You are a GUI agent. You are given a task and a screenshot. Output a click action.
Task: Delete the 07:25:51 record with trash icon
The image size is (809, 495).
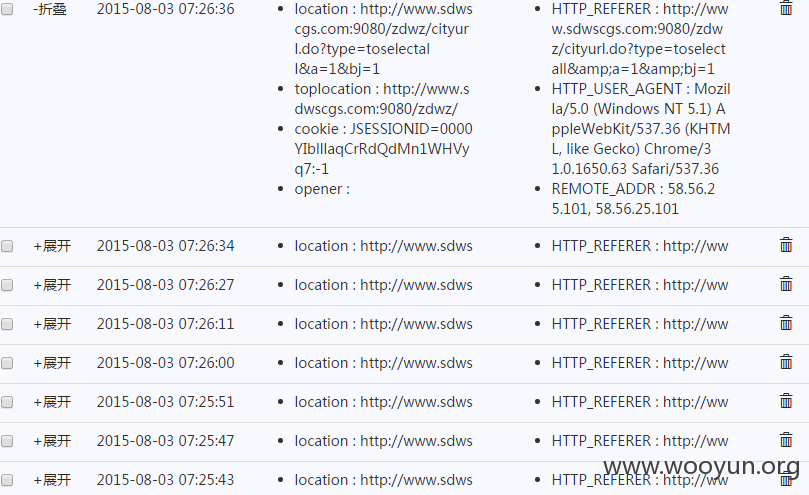pos(786,401)
